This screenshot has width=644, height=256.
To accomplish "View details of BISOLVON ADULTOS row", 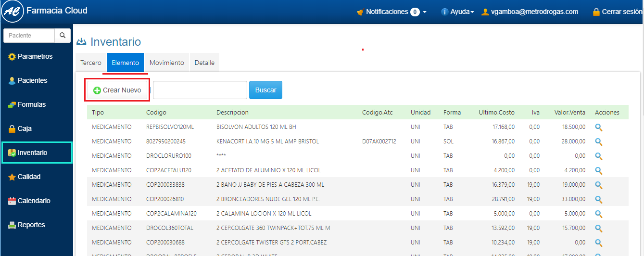I will (x=598, y=127).
